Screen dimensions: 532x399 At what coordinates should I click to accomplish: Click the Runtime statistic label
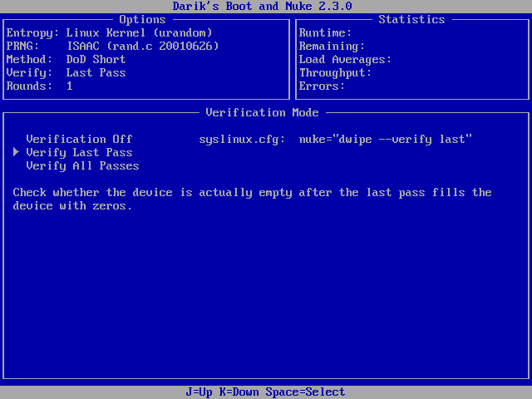click(x=325, y=32)
